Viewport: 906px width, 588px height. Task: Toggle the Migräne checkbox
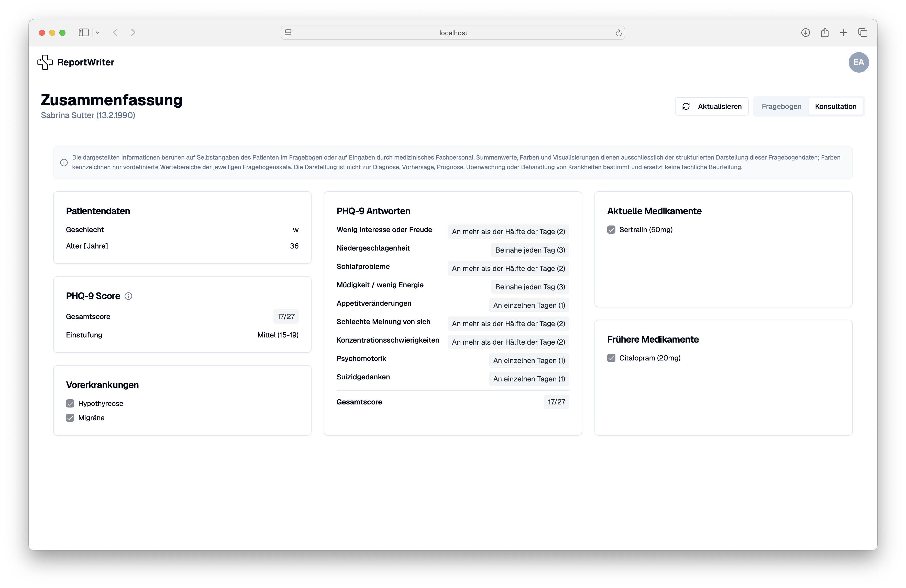[70, 418]
